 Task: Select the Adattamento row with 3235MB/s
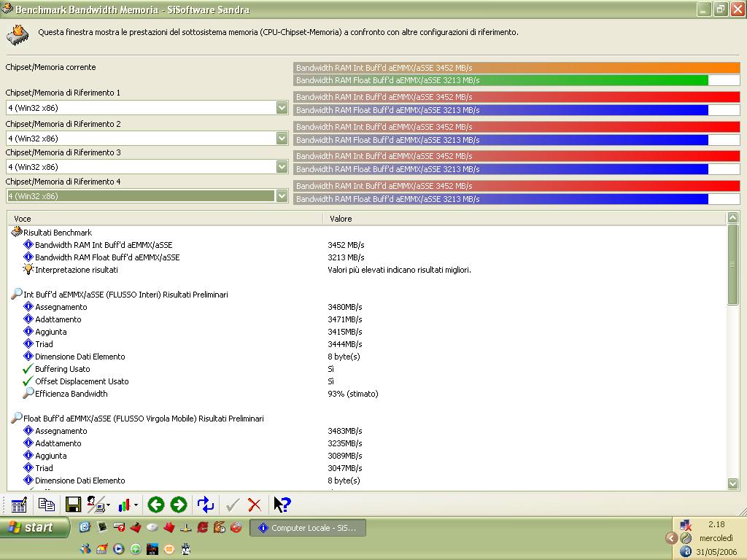click(58, 443)
